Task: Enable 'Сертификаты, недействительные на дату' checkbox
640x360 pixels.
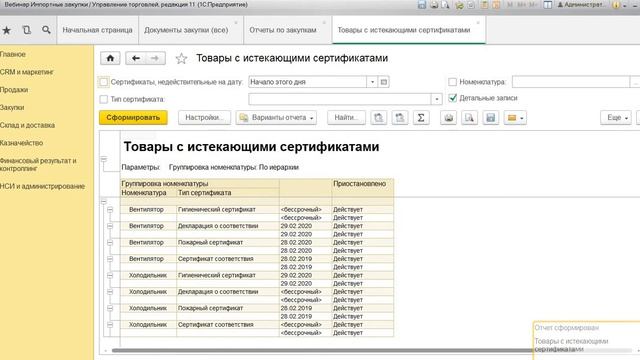Action: pos(104,82)
